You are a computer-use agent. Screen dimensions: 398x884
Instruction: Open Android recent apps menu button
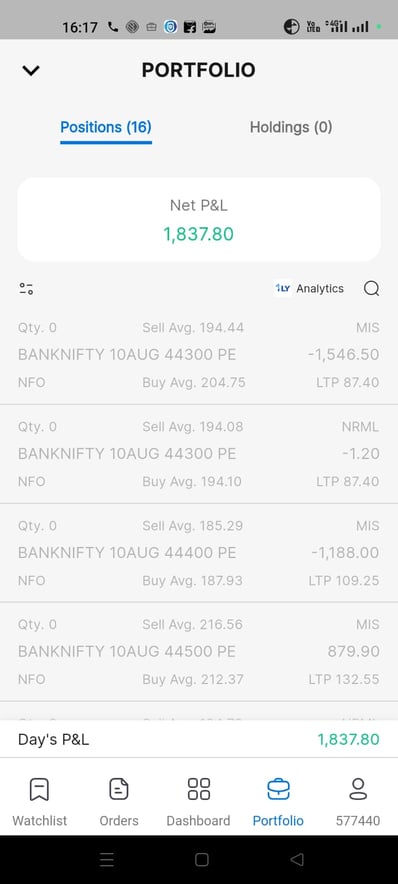(x=107, y=860)
